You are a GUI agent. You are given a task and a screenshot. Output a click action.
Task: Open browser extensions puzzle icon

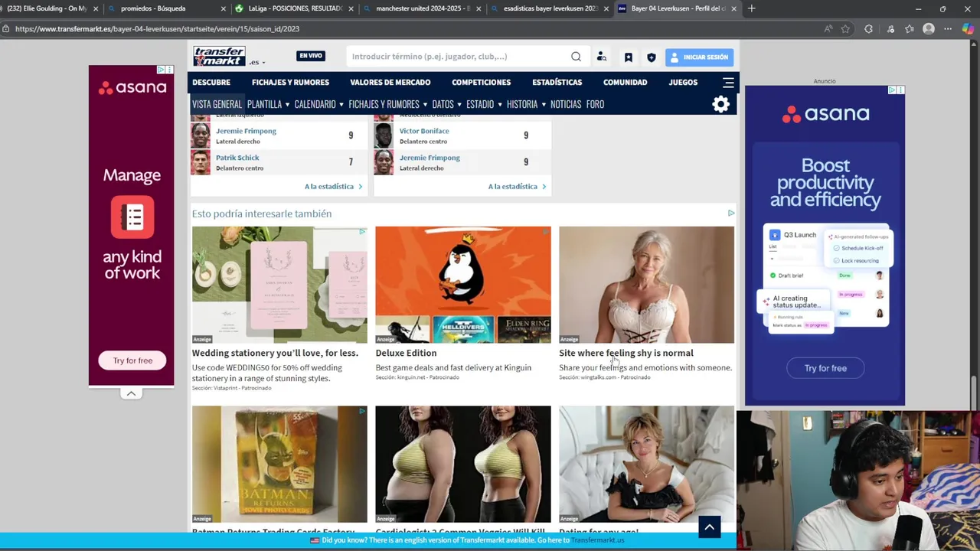[x=868, y=29]
